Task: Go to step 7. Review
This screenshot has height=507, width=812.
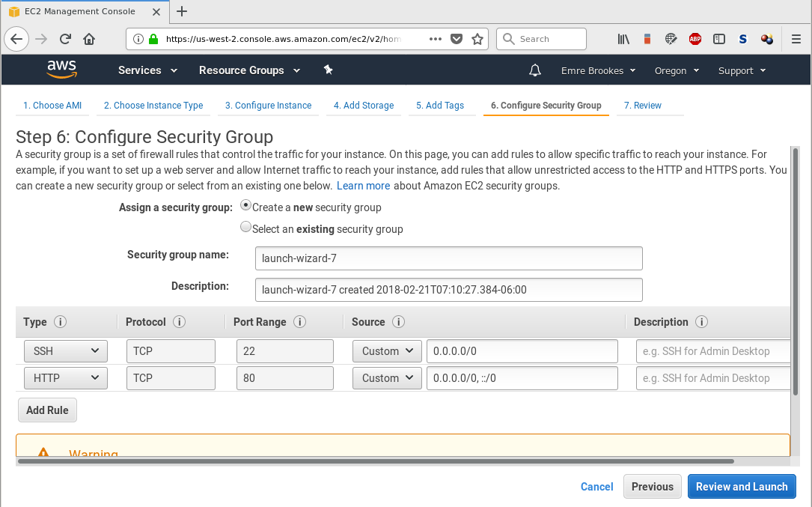Action: pos(643,106)
